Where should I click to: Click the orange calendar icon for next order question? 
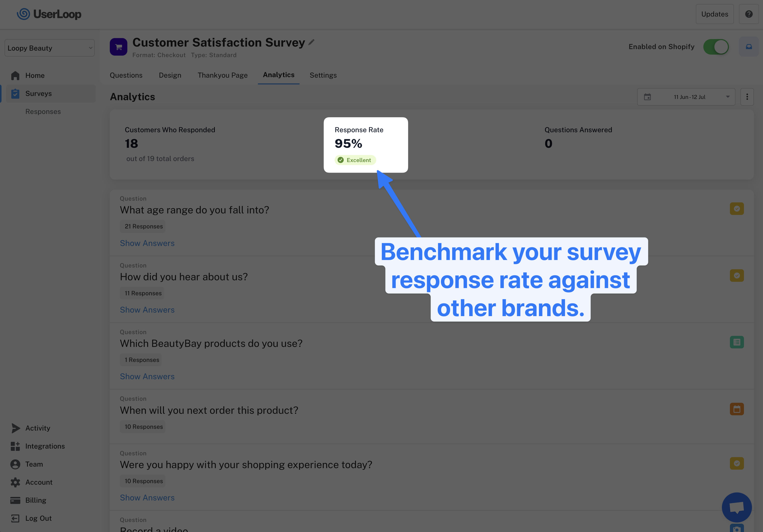pos(737,409)
